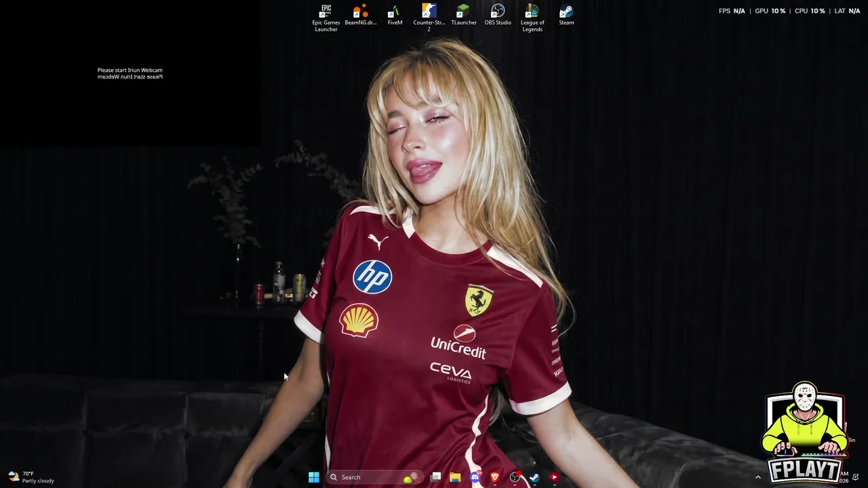Open Discord from the taskbar
The width and height of the screenshot is (868, 488).
click(475, 477)
